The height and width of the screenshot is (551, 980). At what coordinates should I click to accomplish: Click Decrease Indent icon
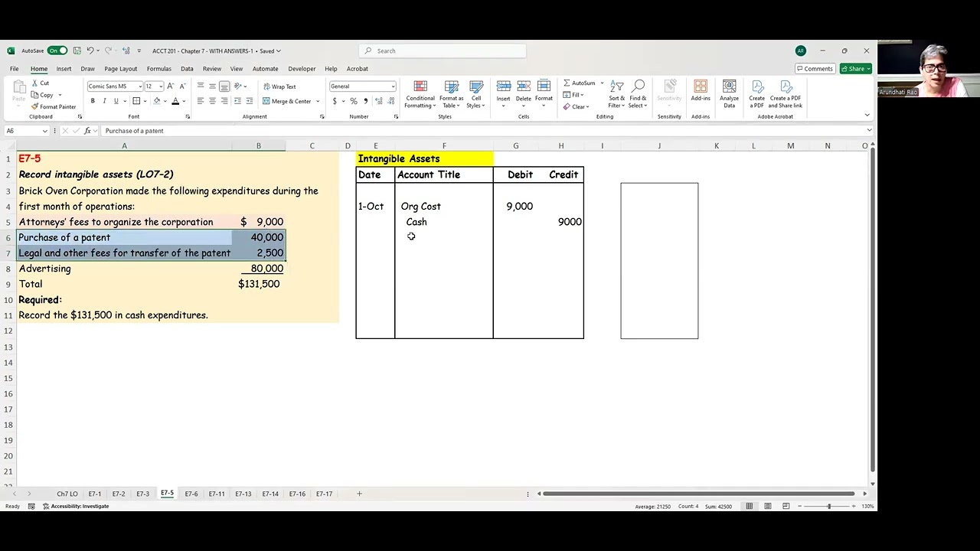(x=237, y=101)
